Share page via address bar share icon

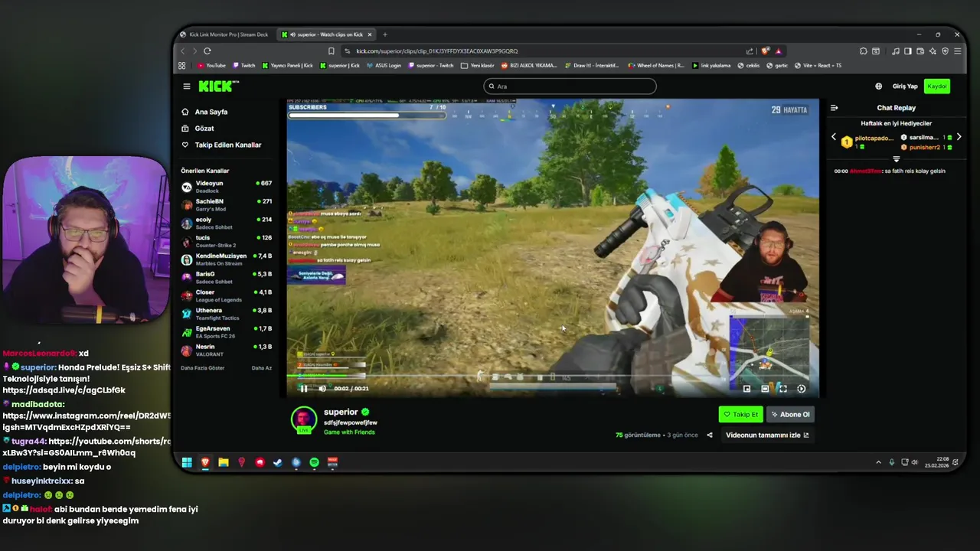click(x=750, y=51)
